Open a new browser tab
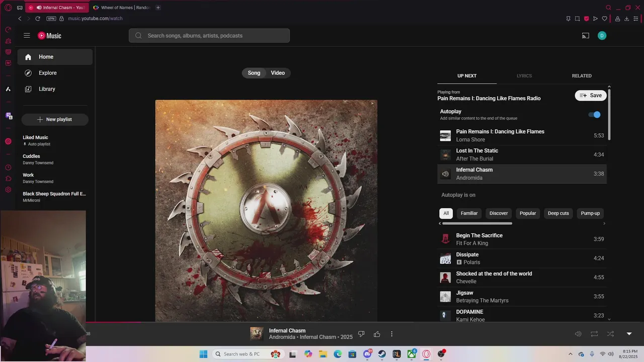 coord(158,8)
